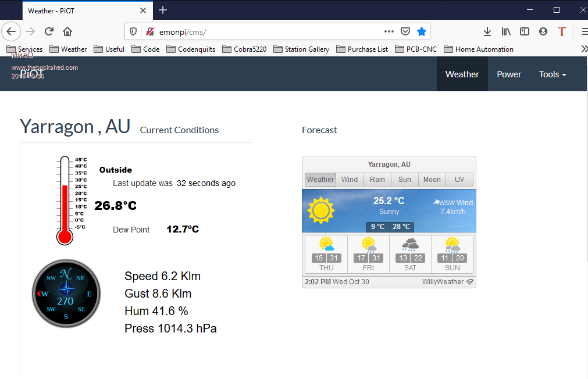Switch to the Moon forecast tab
588x379 pixels.
pyautogui.click(x=432, y=180)
